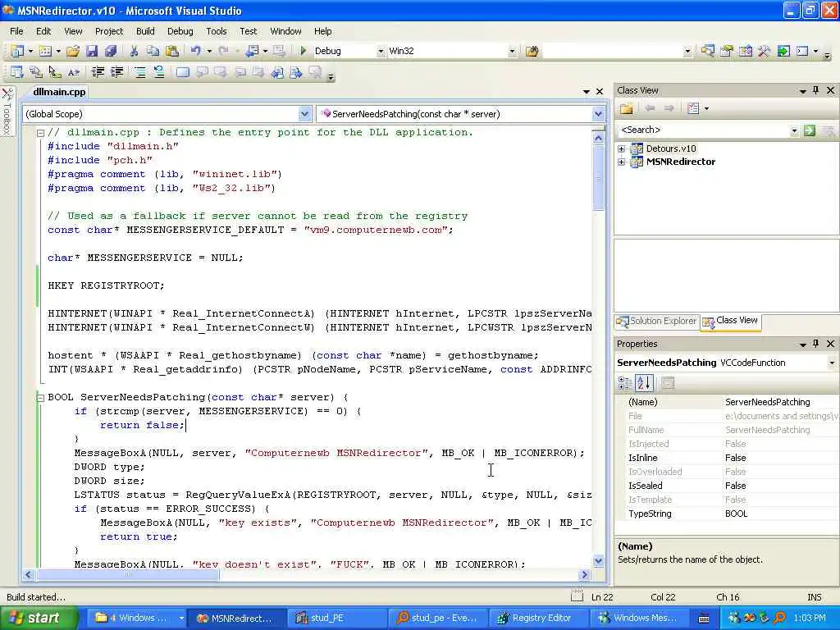This screenshot has width=840, height=630.
Task: Select the IsInline property row
Action: point(727,458)
